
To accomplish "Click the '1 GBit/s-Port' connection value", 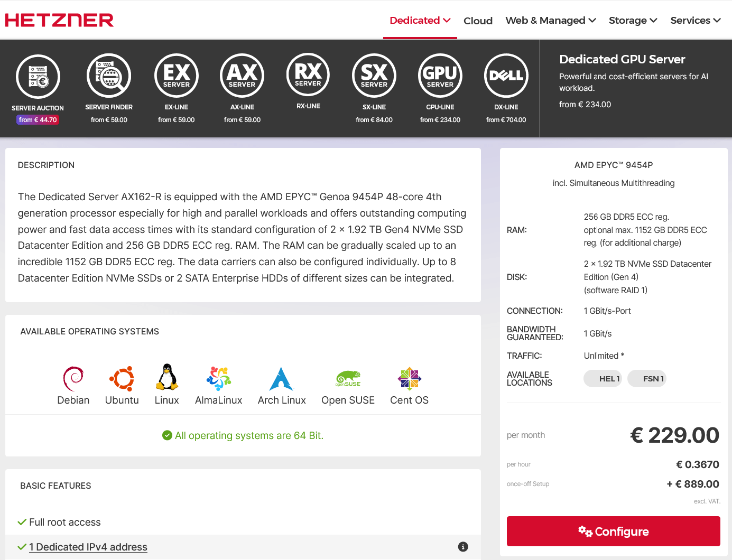I will [x=607, y=311].
